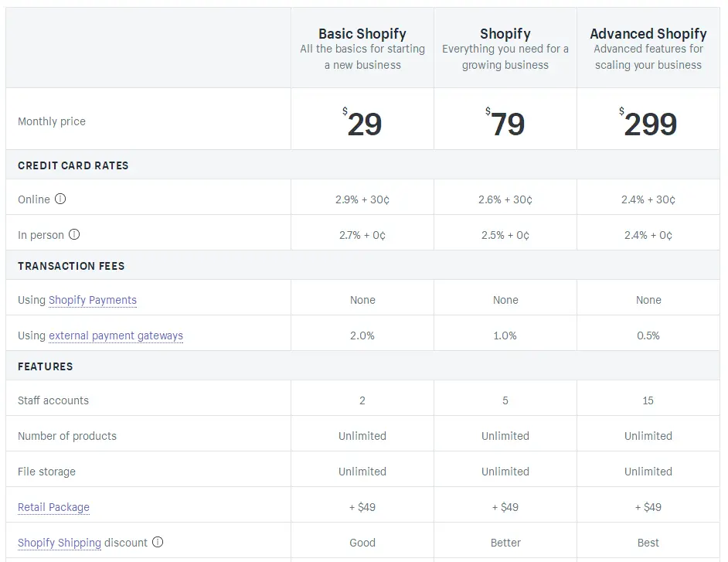Click the FEATURES section header
This screenshot has width=728, height=562.
pos(45,366)
